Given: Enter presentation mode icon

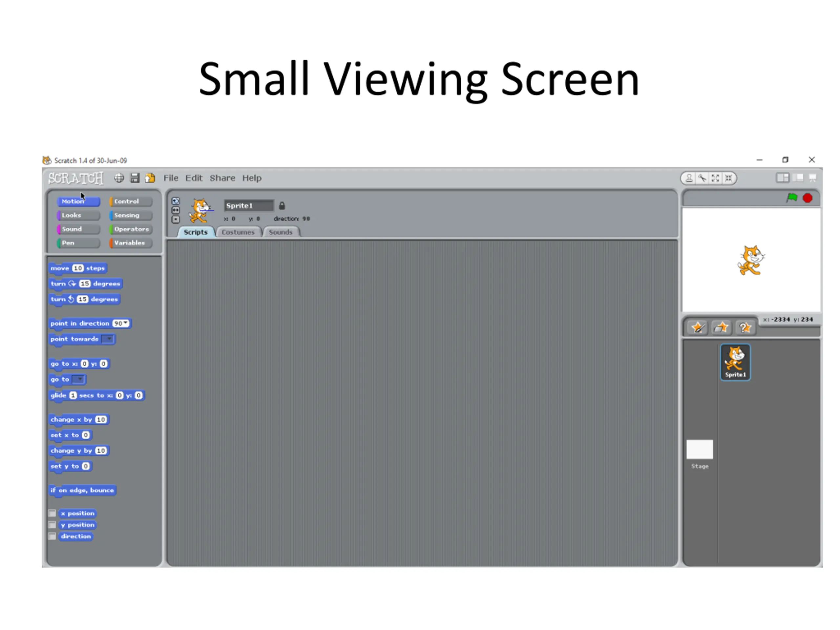Looking at the screenshot, I should (813, 178).
